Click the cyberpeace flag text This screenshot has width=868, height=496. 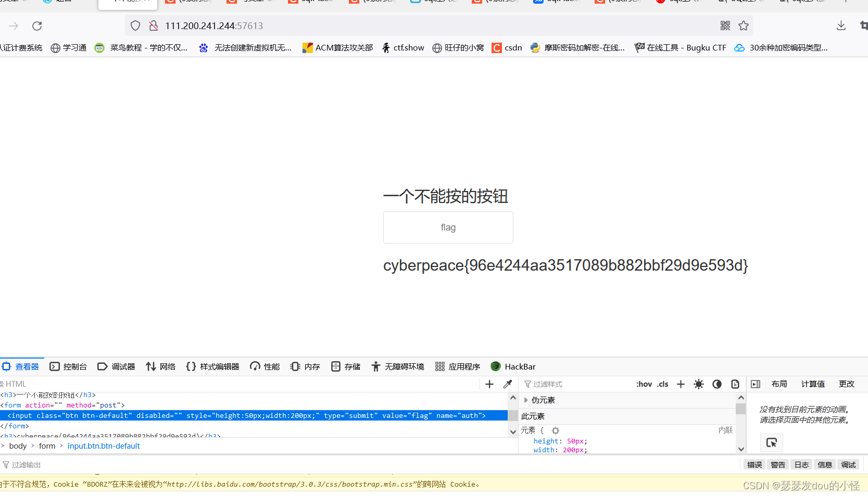pyautogui.click(x=565, y=265)
